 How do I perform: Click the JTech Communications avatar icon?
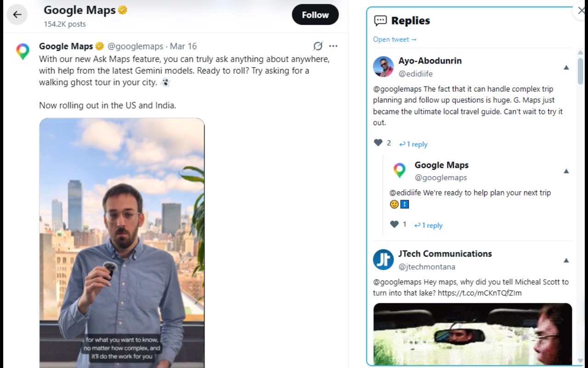coord(383,259)
